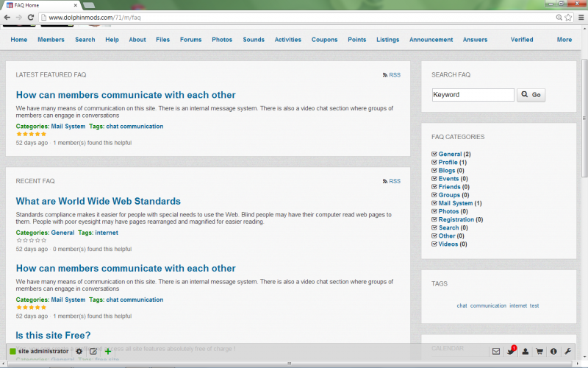Open the Listings menu item
The image size is (588, 368).
tap(388, 40)
